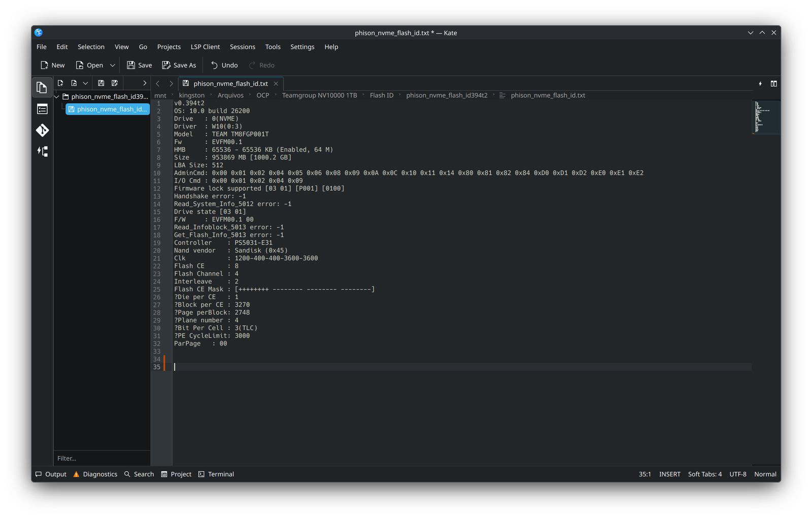Toggle the Diagnostics panel
This screenshot has height=519, width=812.
click(x=95, y=474)
